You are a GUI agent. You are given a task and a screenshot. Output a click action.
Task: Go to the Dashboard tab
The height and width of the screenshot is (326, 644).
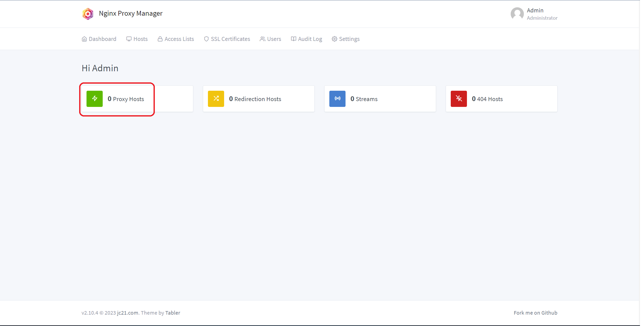pos(99,39)
